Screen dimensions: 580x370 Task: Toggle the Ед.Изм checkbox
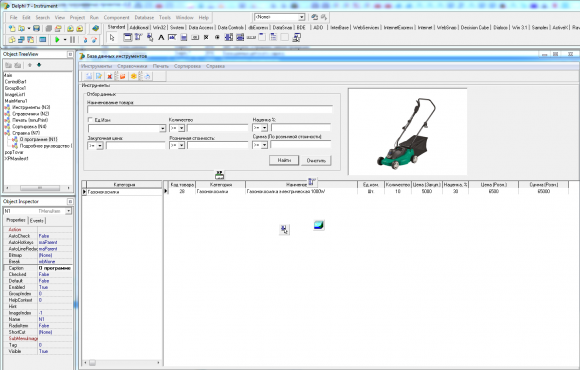(x=90, y=120)
